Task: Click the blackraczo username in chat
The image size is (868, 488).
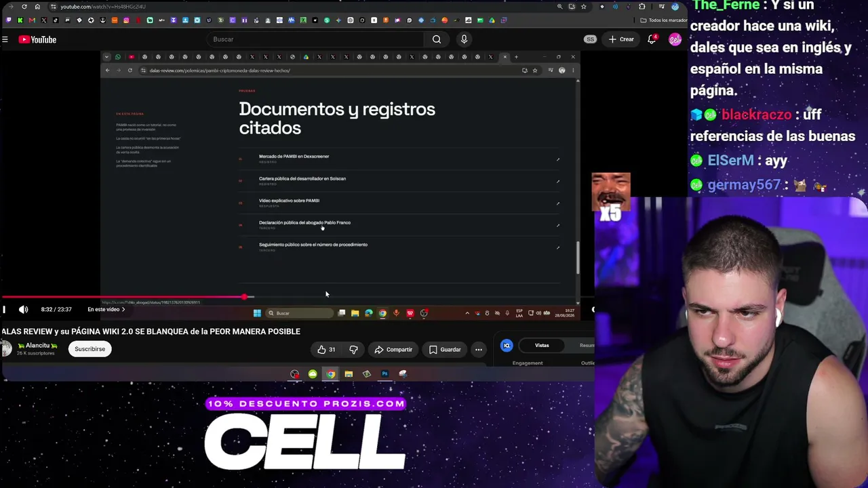Action: (x=757, y=115)
